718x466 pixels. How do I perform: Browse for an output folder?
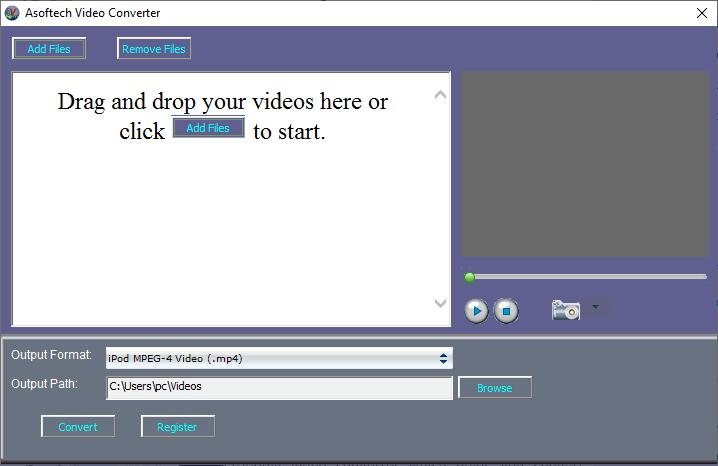[495, 388]
